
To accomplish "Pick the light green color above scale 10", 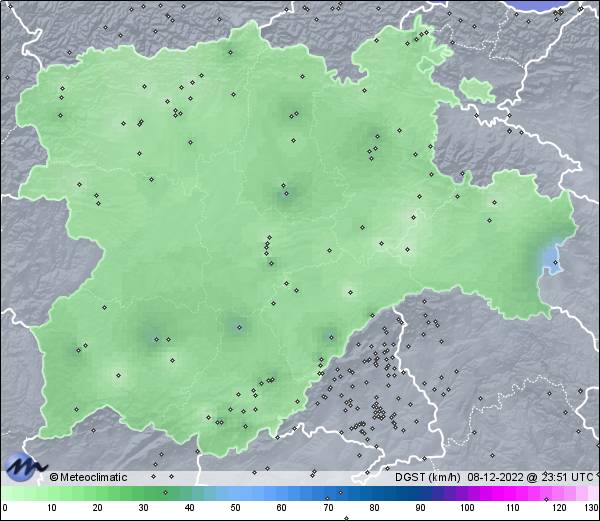I will 52,493.
